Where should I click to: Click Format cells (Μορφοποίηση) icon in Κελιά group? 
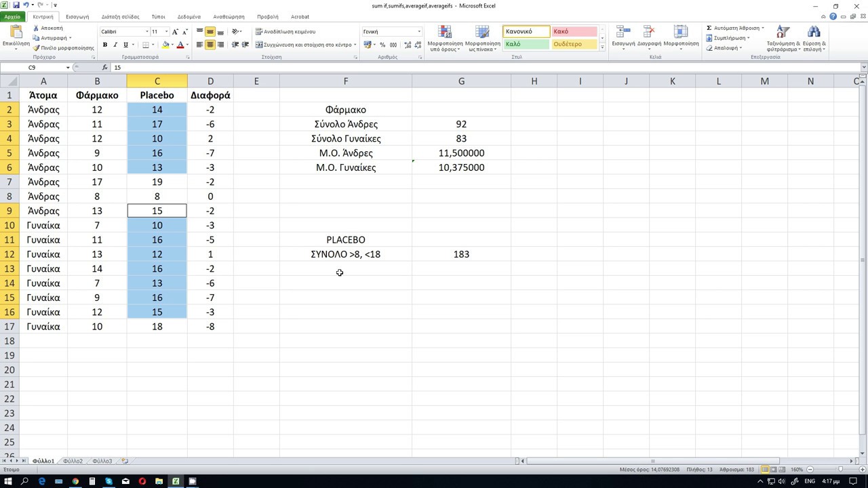[681, 32]
